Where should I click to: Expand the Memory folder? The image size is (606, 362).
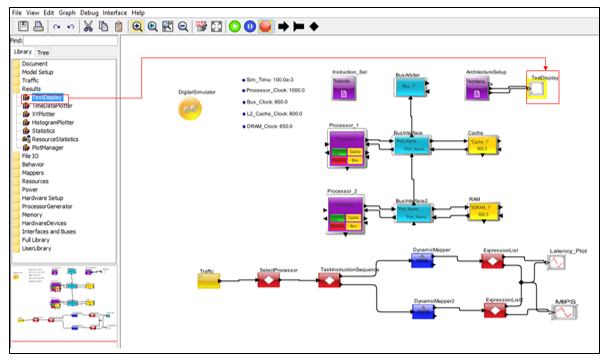pos(32,215)
